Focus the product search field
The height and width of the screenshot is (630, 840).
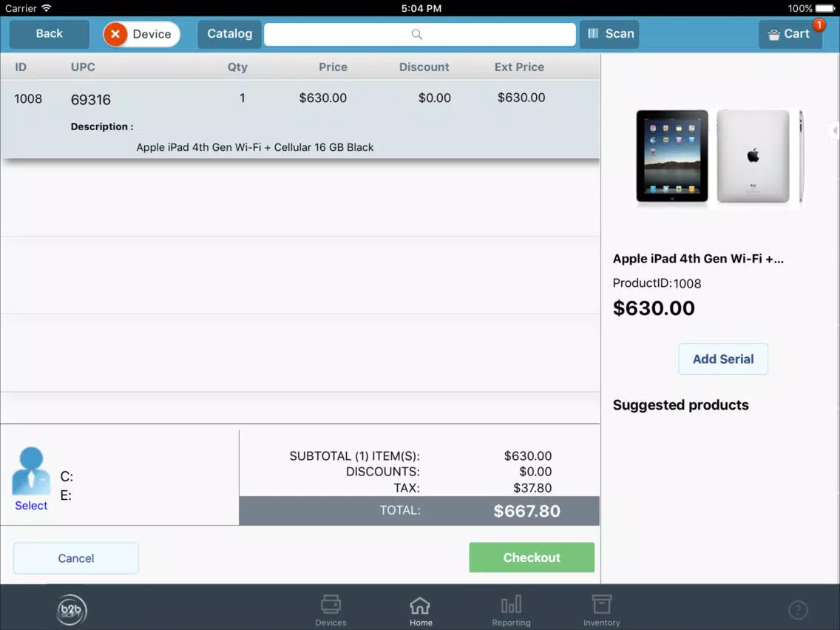[x=419, y=34]
